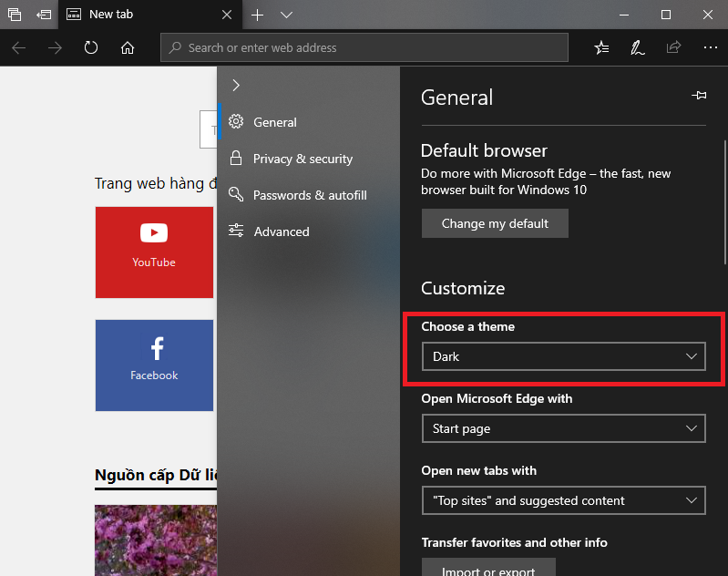728x576 pixels.
Task: Open the Choose a theme dropdown
Action: 564,356
